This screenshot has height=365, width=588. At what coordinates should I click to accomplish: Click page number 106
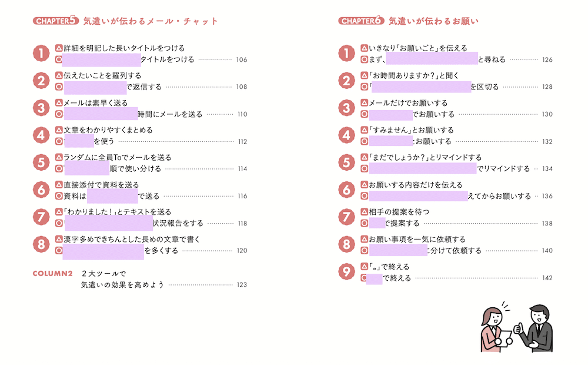(x=241, y=59)
